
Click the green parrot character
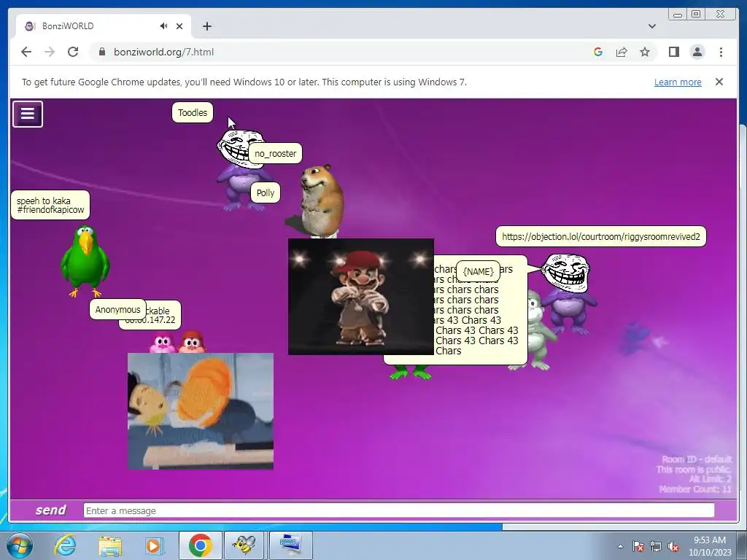coord(85,262)
